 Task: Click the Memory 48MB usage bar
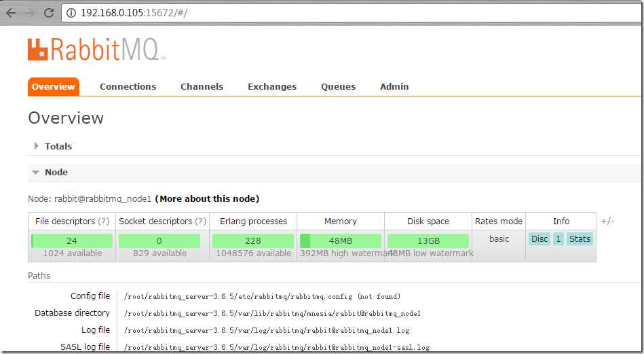341,241
